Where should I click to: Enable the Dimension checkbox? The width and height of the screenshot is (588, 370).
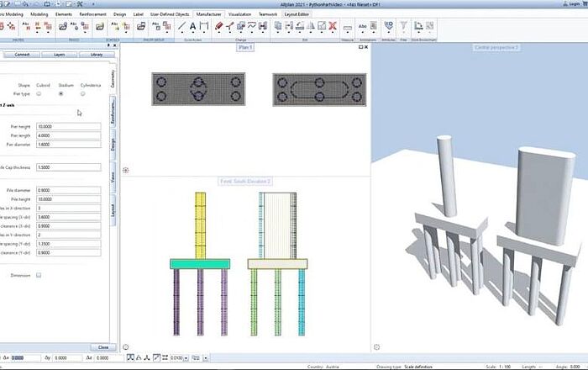tap(39, 275)
